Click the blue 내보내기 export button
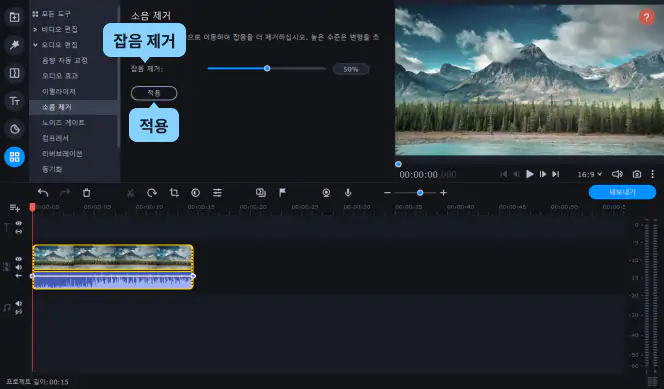 pyautogui.click(x=622, y=192)
